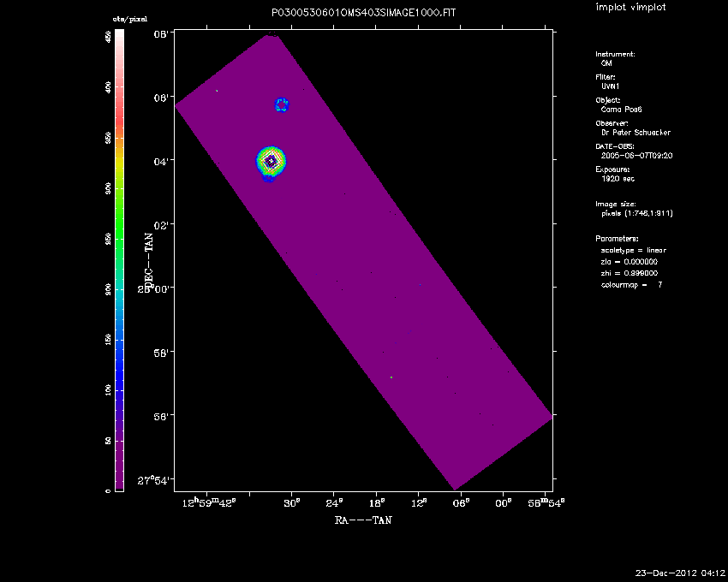Click the colour bar tick label 50
The image size is (728, 582).
tap(108, 441)
